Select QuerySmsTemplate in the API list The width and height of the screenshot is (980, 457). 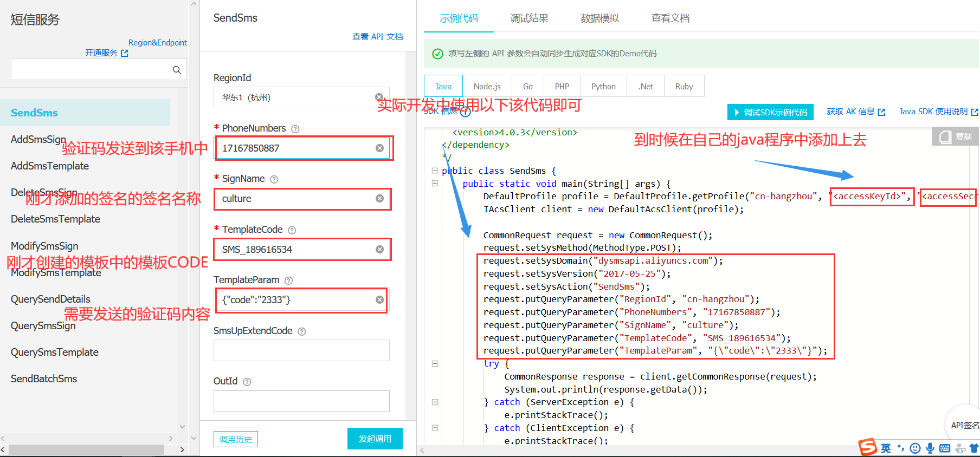coord(55,352)
